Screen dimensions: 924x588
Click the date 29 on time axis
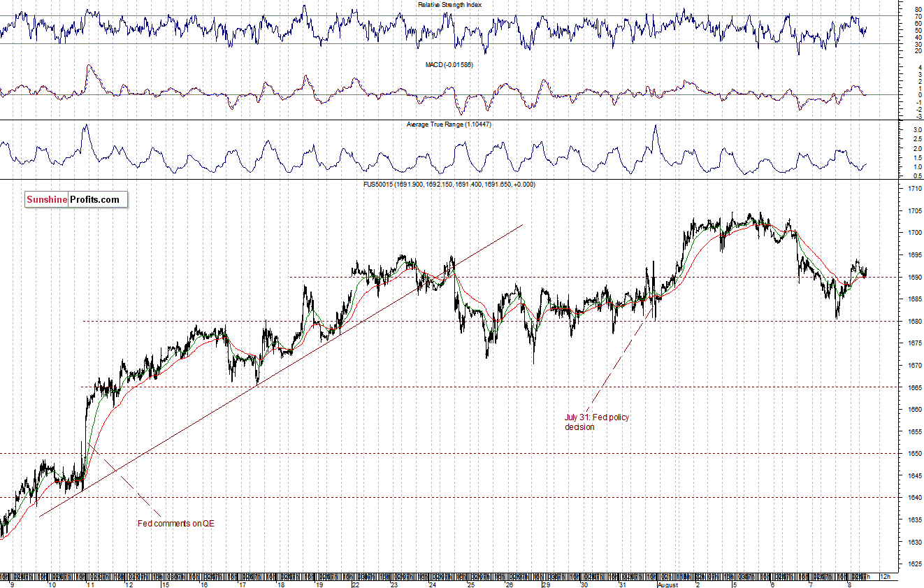[x=547, y=584]
